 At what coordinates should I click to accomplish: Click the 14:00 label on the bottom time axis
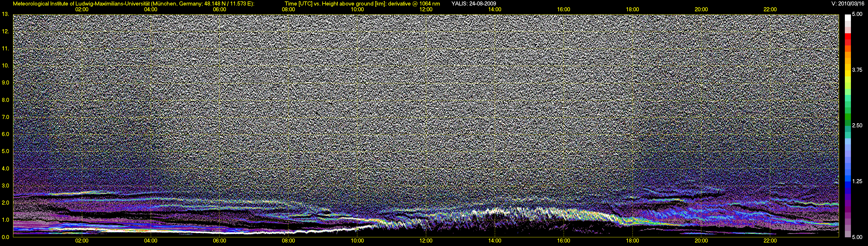point(495,241)
